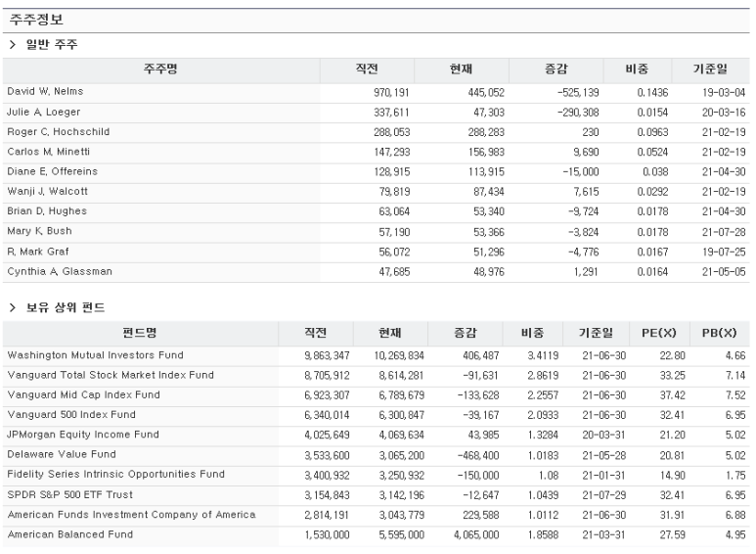Select Roger Hochschild current holding 288,283
This screenshot has width=756, height=554.
point(486,132)
